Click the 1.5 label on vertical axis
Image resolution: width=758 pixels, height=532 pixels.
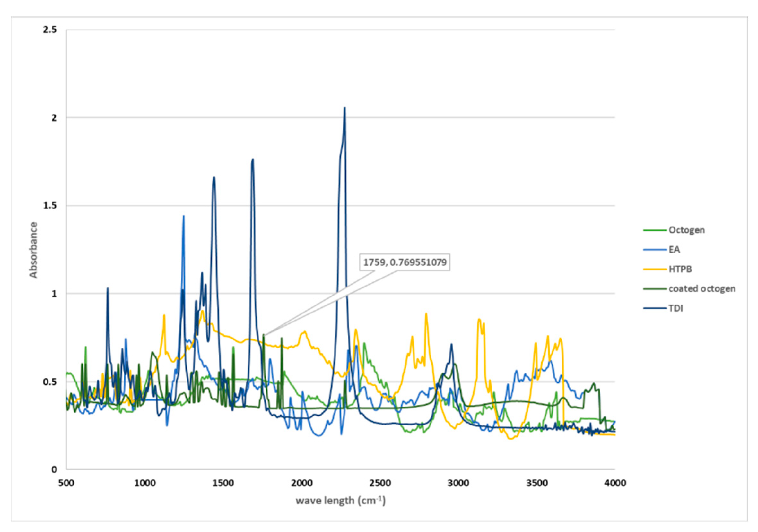coord(50,206)
